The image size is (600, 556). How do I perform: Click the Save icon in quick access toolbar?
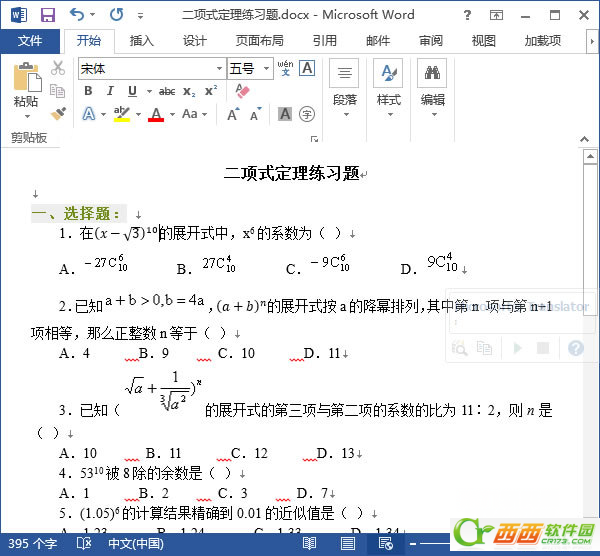(48, 15)
